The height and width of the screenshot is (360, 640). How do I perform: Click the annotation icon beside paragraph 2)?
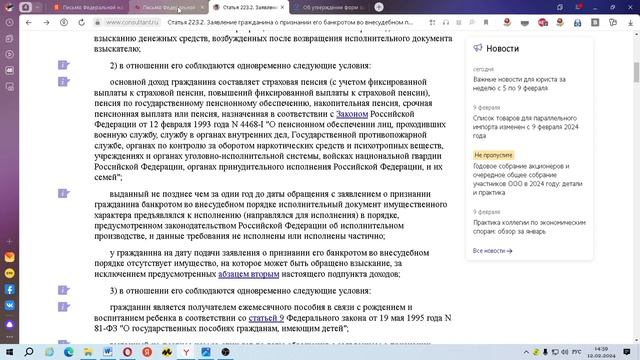click(x=63, y=65)
